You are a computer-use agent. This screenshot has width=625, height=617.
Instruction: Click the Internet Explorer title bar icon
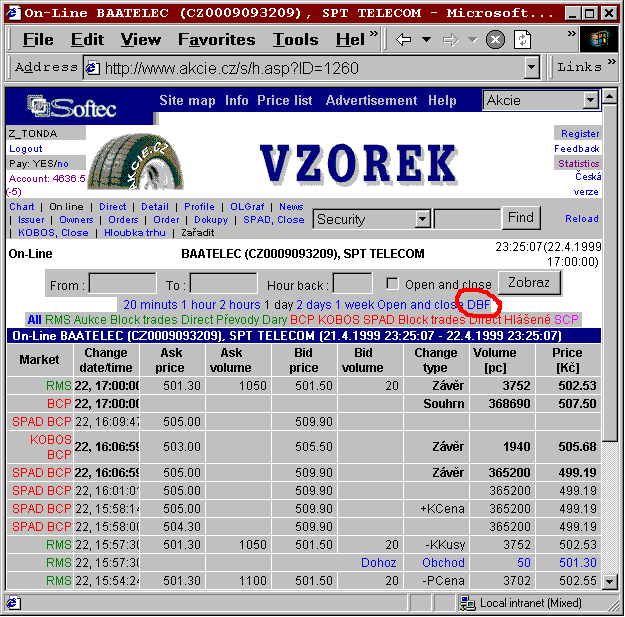coord(13,13)
